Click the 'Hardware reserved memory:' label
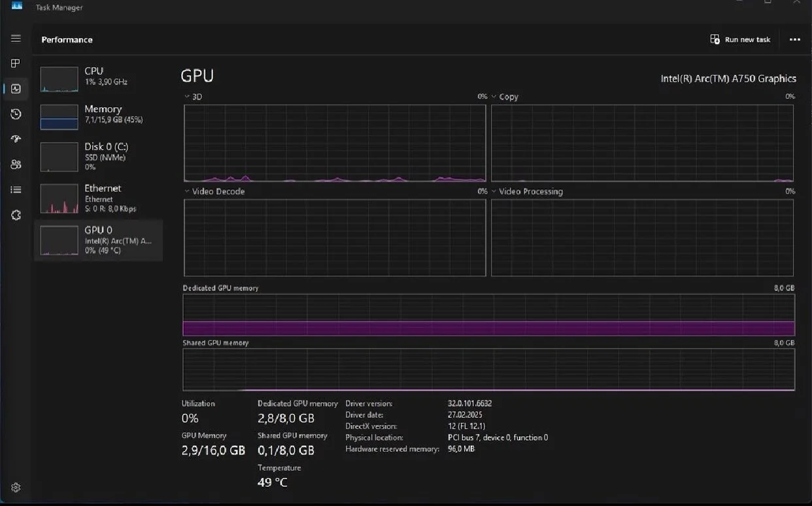This screenshot has height=506, width=812. [392, 449]
